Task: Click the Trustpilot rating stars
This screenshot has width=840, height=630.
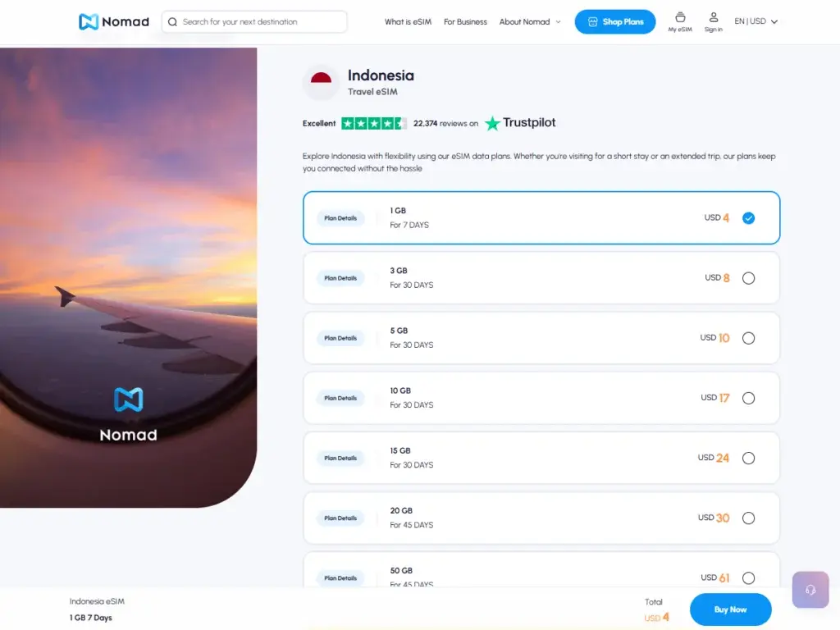Action: (374, 124)
